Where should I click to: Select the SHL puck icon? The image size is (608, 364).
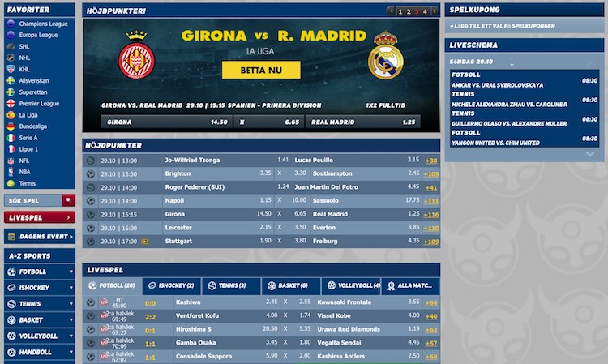11,46
